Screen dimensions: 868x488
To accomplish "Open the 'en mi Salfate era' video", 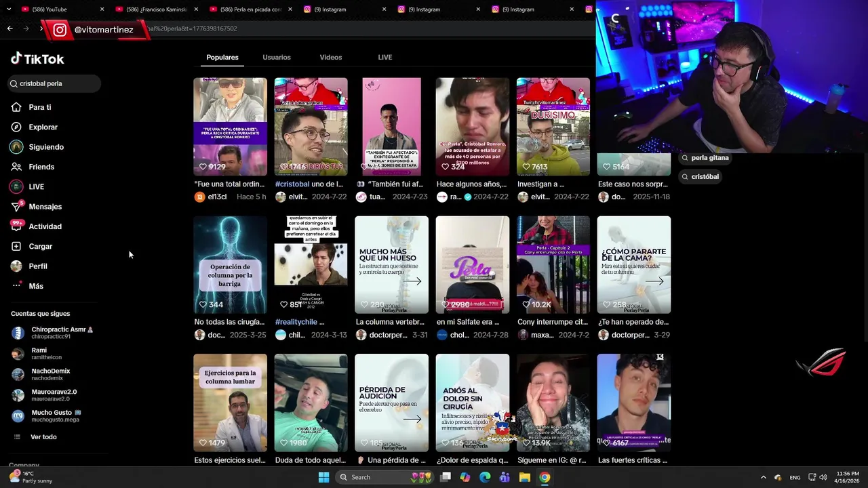I will (472, 265).
